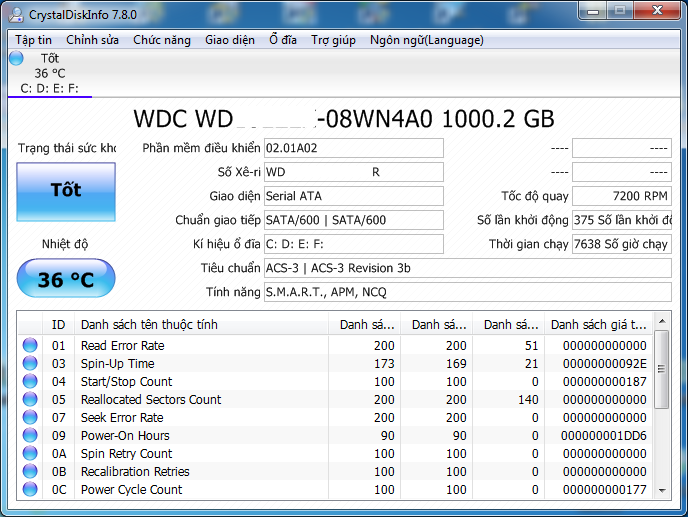Screen dimensions: 688x517
Task: Click status icon for Read Error Rate
Action: pos(30,345)
